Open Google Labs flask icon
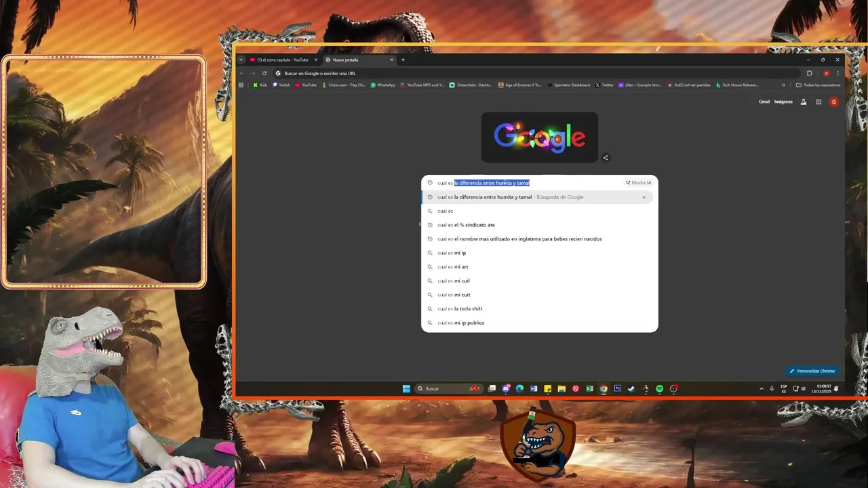 (804, 102)
